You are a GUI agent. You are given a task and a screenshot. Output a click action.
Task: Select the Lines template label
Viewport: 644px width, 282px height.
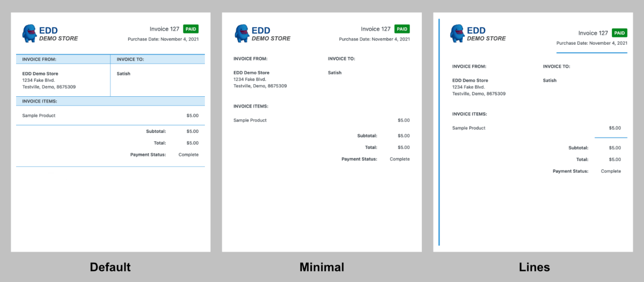coord(534,267)
